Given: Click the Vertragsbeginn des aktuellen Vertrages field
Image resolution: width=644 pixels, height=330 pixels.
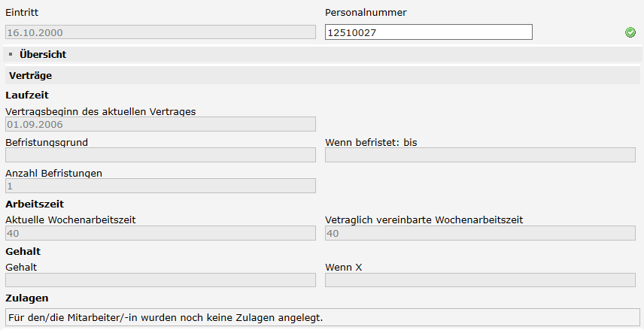Looking at the screenshot, I should point(160,125).
